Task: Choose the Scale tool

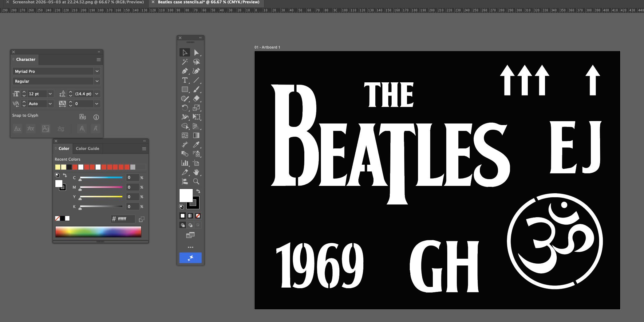Action: 196,108
